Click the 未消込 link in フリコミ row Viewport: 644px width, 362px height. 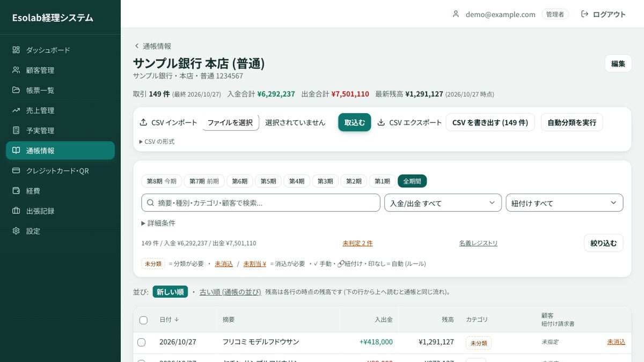(616, 342)
